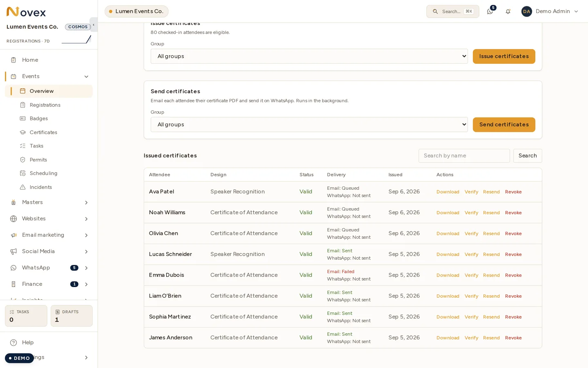Click the Novex logo
Image resolution: width=588 pixels, height=368 pixels.
pos(26,12)
